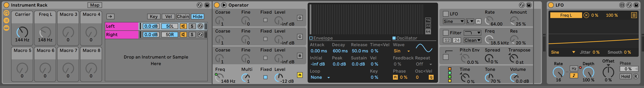Screen dimensions: 644x88
Task: Select the Left chain
Action: point(122,26)
